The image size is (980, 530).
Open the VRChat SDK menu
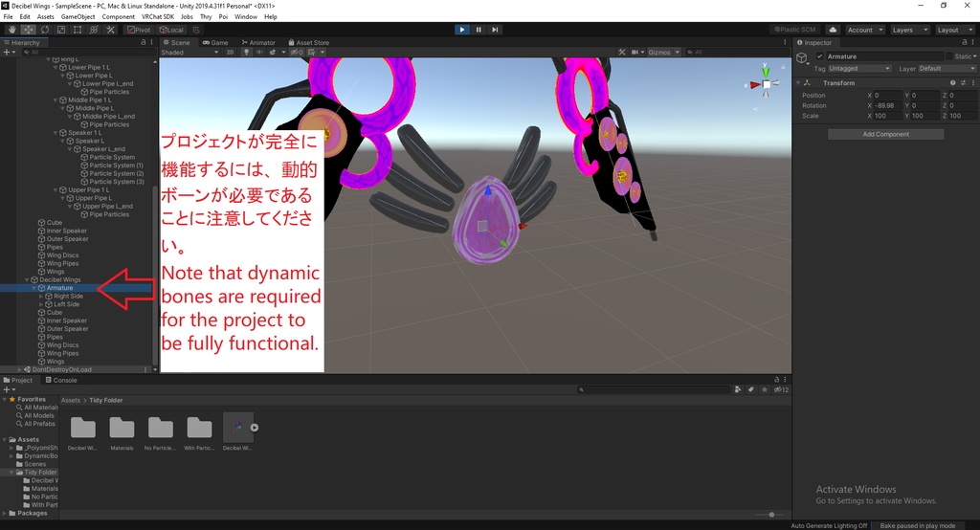click(x=158, y=17)
